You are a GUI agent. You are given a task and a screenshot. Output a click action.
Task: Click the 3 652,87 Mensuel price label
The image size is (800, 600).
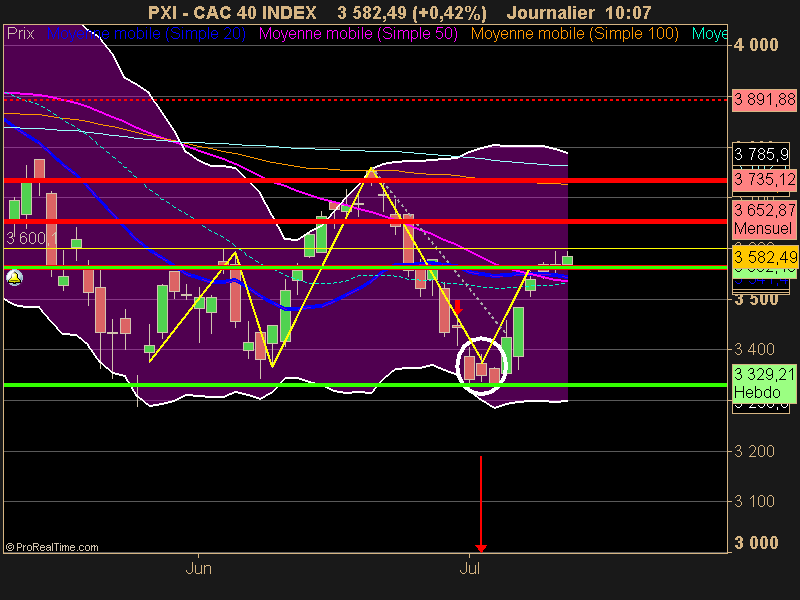tap(764, 219)
